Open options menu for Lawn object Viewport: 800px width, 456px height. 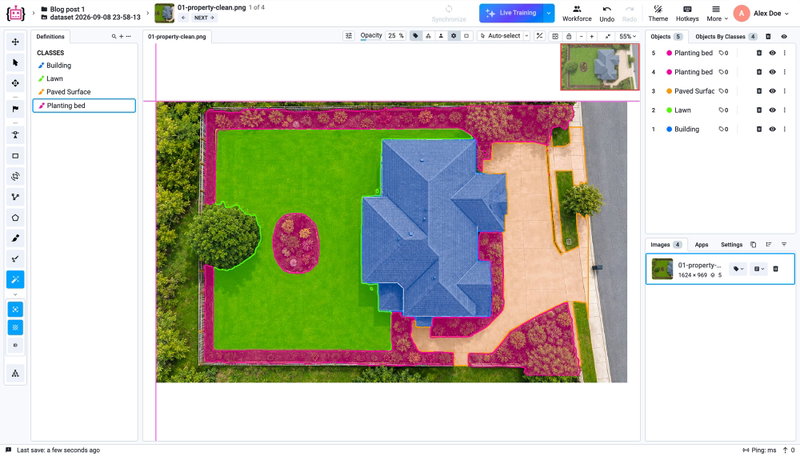pyautogui.click(x=785, y=110)
